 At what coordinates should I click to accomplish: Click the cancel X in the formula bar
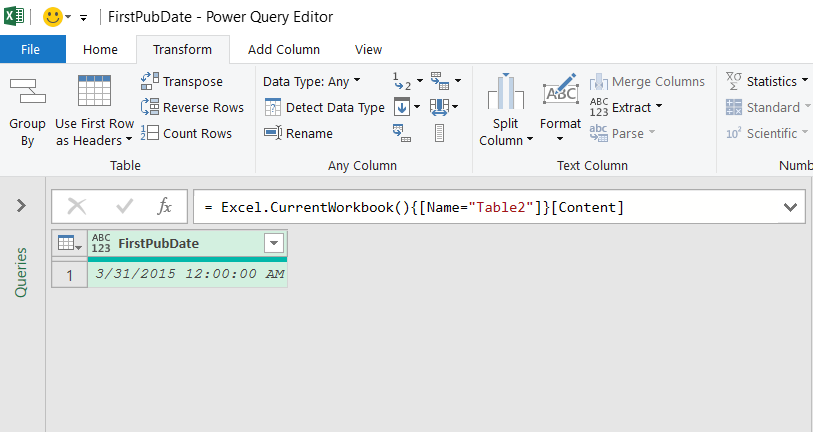pos(77,206)
